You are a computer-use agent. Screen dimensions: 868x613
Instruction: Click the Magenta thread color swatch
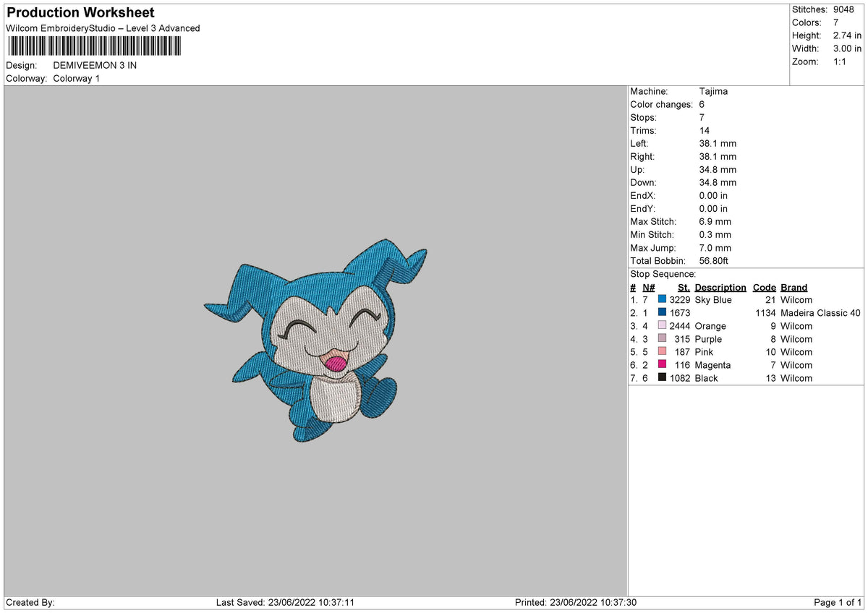click(662, 365)
